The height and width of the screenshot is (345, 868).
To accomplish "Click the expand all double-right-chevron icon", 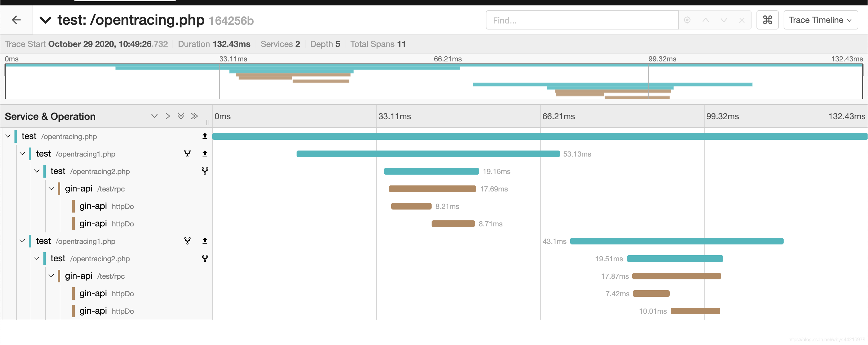I will [194, 116].
